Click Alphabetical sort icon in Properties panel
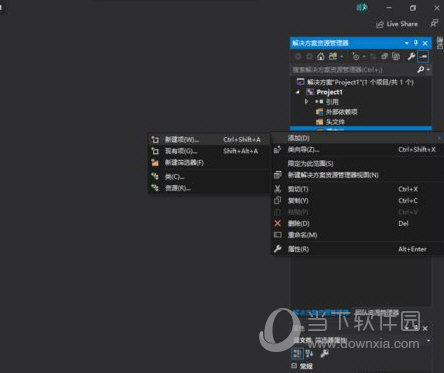Screen dimensions: 444x373 pos(309,353)
